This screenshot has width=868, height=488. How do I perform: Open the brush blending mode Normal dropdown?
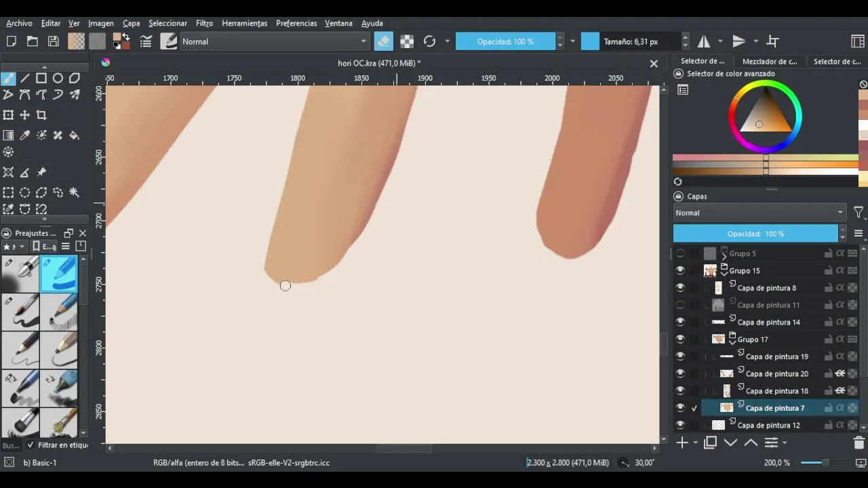(275, 41)
